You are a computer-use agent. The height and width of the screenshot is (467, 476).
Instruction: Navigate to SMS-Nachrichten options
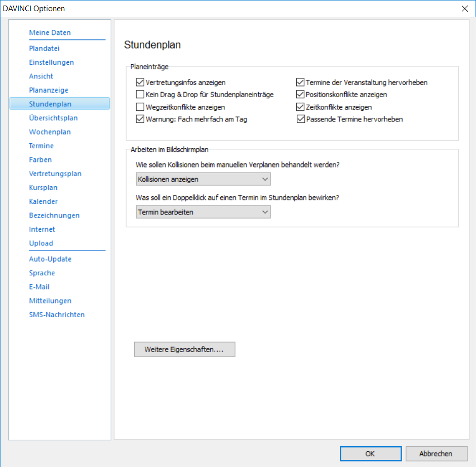pos(57,315)
